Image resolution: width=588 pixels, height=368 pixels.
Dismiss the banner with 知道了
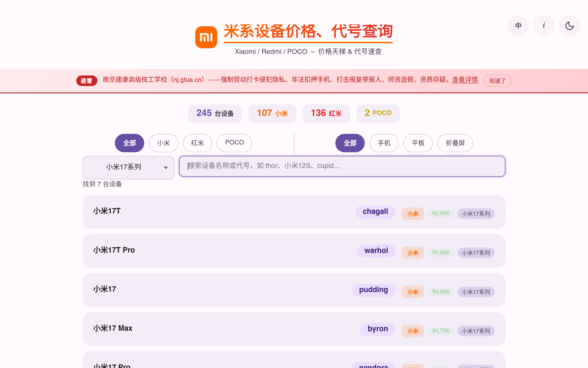tap(497, 80)
